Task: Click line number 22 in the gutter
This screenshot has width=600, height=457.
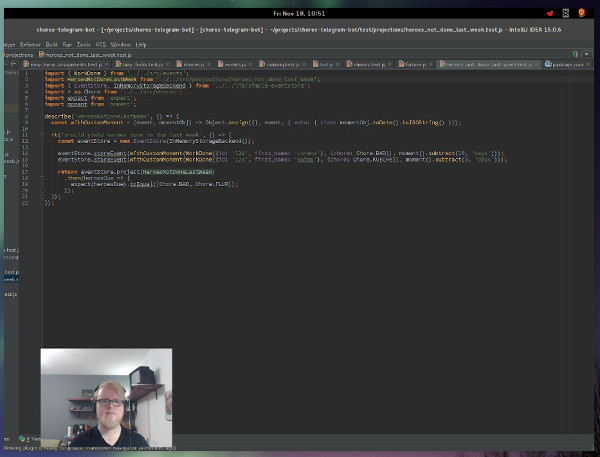Action: tap(25, 202)
